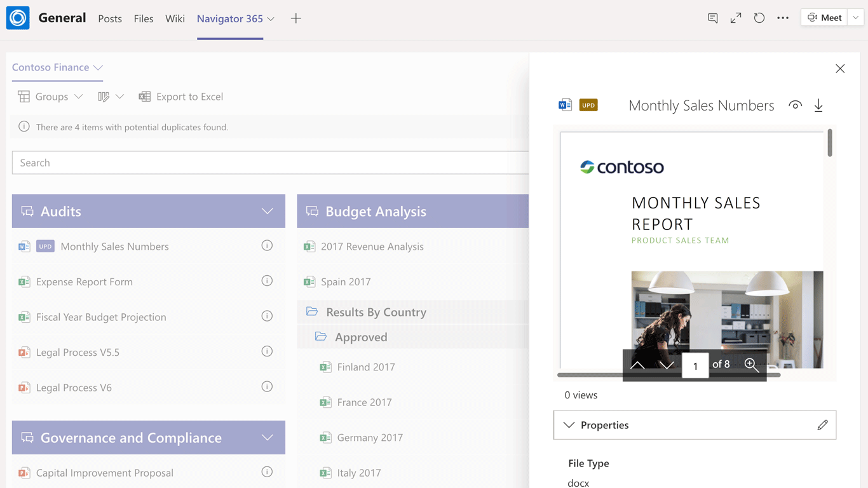Image resolution: width=868 pixels, height=488 pixels.
Task: Open info for Expense Report Form
Action: (267, 281)
